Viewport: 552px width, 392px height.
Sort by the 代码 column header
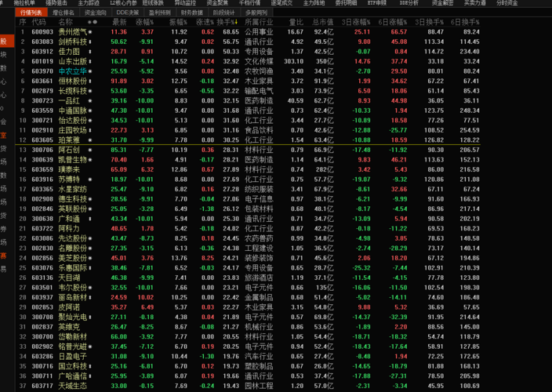click(38, 22)
